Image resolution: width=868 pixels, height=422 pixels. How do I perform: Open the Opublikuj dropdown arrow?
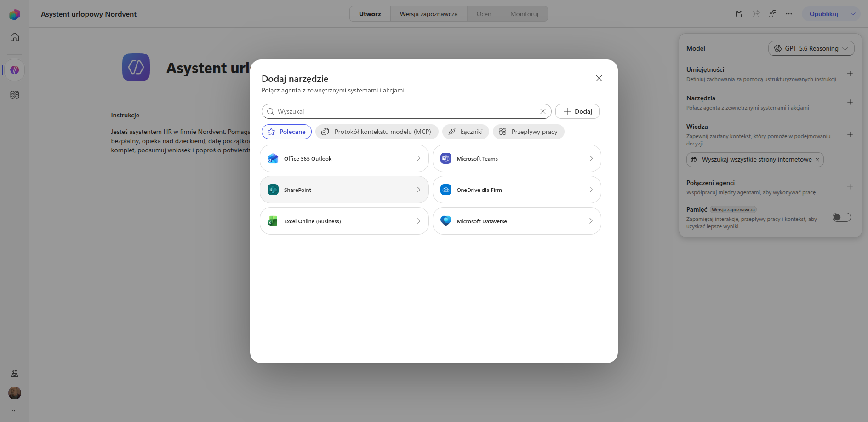(x=853, y=14)
